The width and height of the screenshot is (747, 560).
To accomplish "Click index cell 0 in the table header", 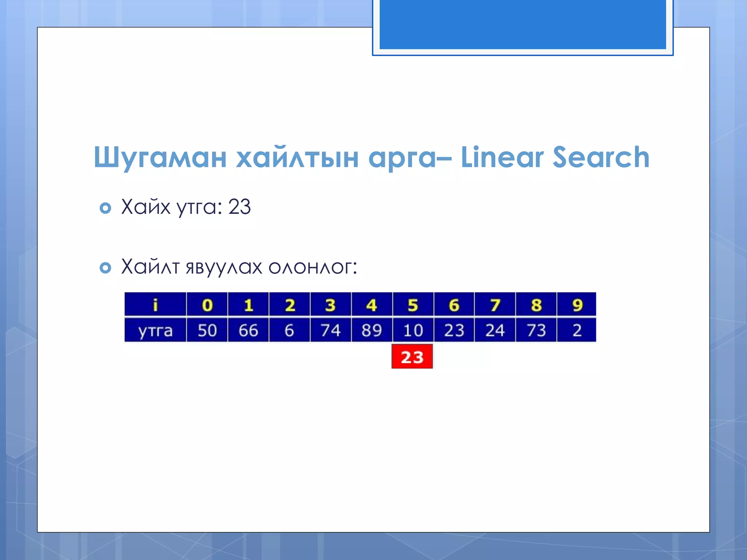I will tap(207, 304).
